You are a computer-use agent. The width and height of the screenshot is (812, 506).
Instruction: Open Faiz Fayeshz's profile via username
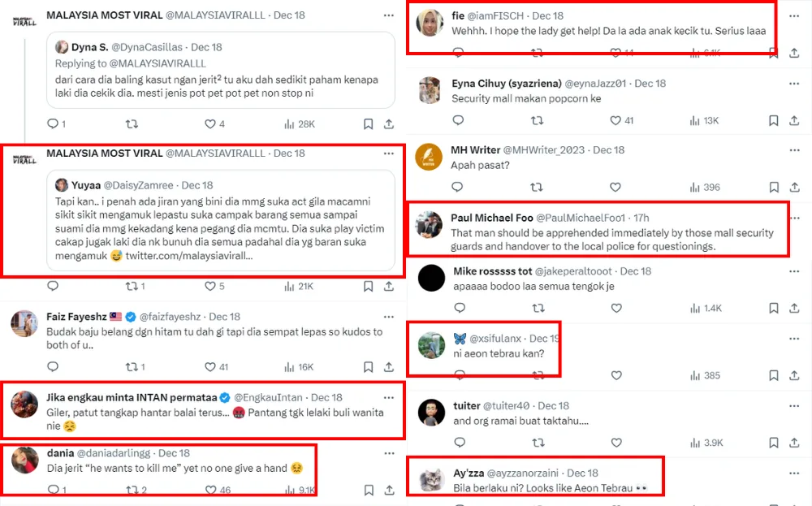[x=171, y=317]
